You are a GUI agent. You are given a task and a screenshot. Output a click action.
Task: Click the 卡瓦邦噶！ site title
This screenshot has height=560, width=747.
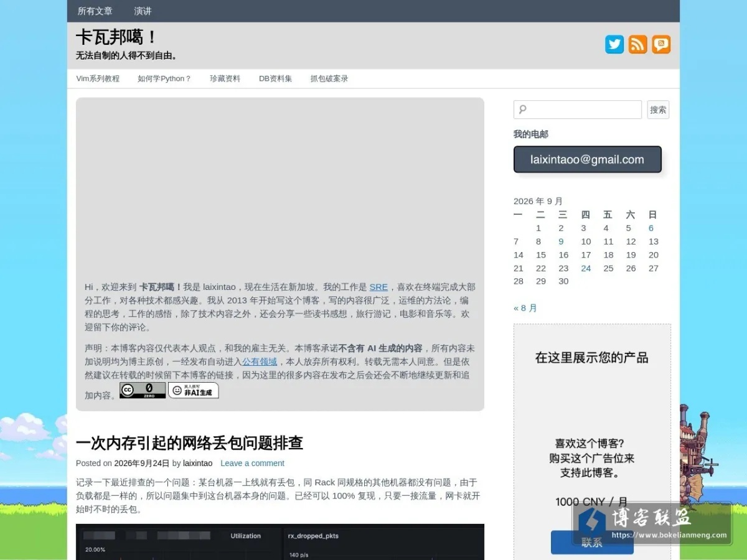pyautogui.click(x=116, y=37)
